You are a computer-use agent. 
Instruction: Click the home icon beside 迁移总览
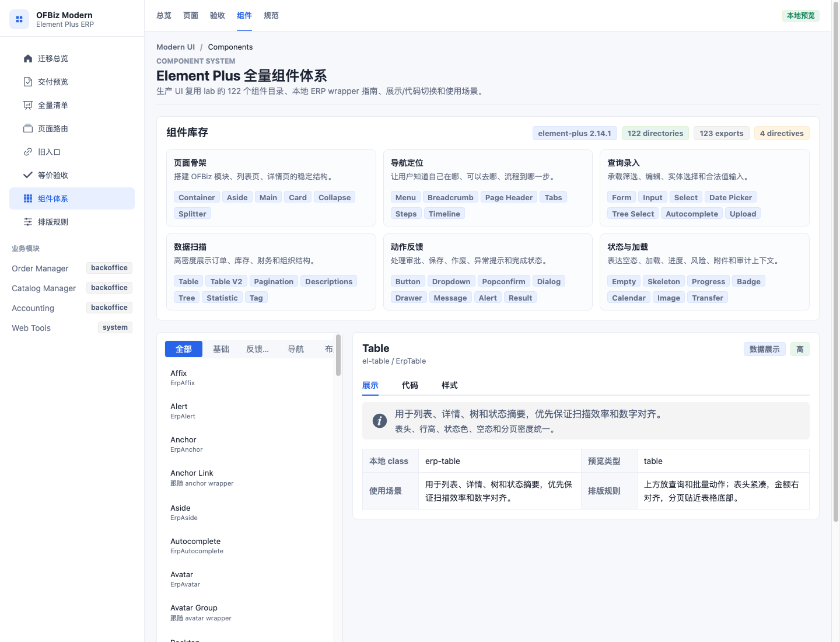(28, 58)
